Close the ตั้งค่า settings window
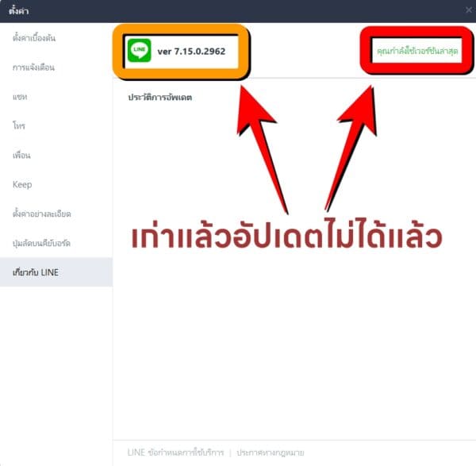476x466 pixels. tap(469, 10)
